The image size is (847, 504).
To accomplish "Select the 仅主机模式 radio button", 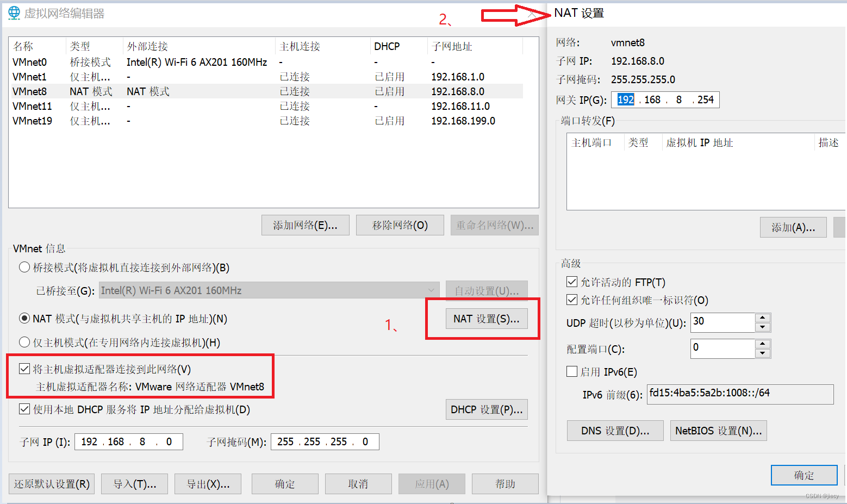I will click(x=24, y=342).
